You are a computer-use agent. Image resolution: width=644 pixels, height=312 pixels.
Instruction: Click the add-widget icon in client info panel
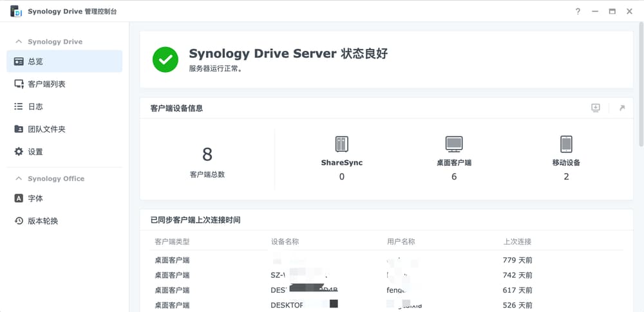(x=596, y=108)
